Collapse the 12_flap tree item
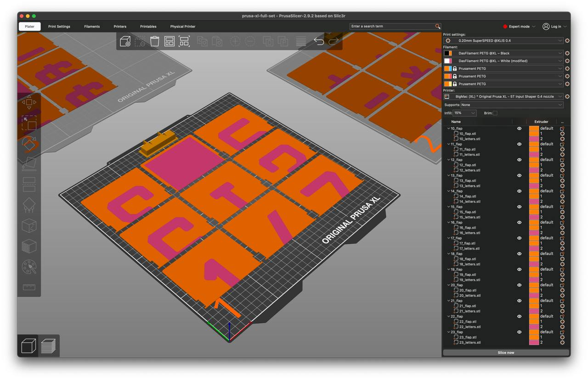588x380 pixels. [x=448, y=160]
